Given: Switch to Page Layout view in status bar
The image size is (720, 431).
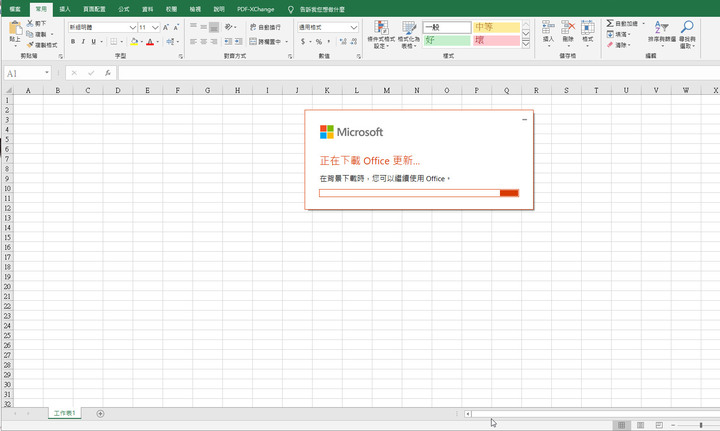Looking at the screenshot, I should [640, 425].
